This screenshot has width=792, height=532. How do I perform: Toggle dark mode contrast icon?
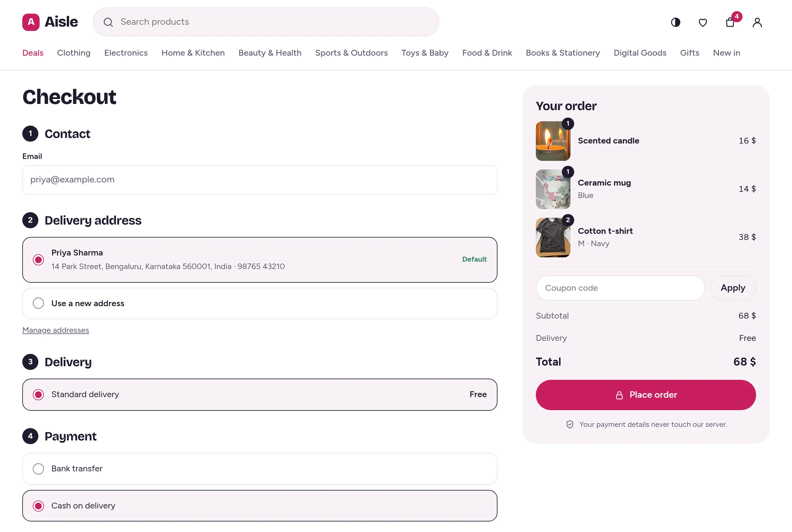tap(675, 22)
